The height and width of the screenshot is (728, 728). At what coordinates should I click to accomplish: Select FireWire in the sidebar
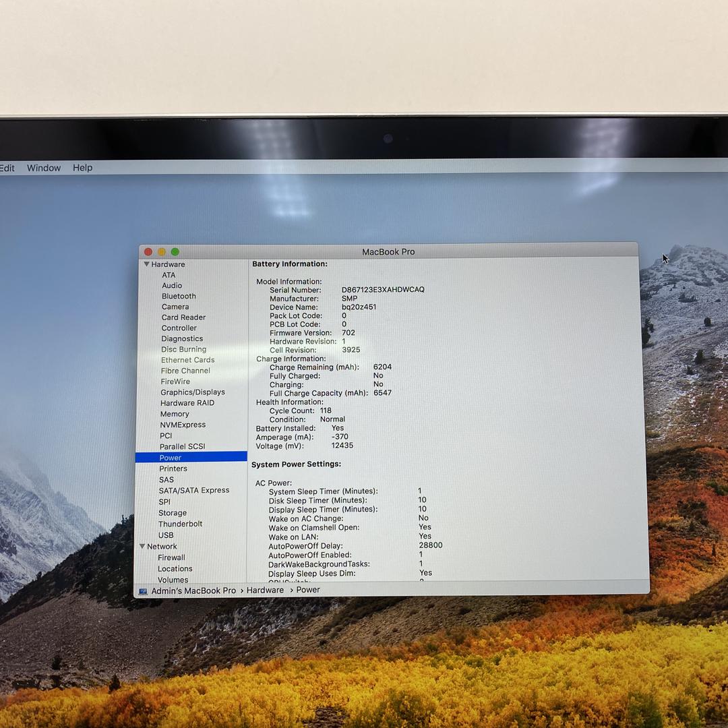point(175,382)
